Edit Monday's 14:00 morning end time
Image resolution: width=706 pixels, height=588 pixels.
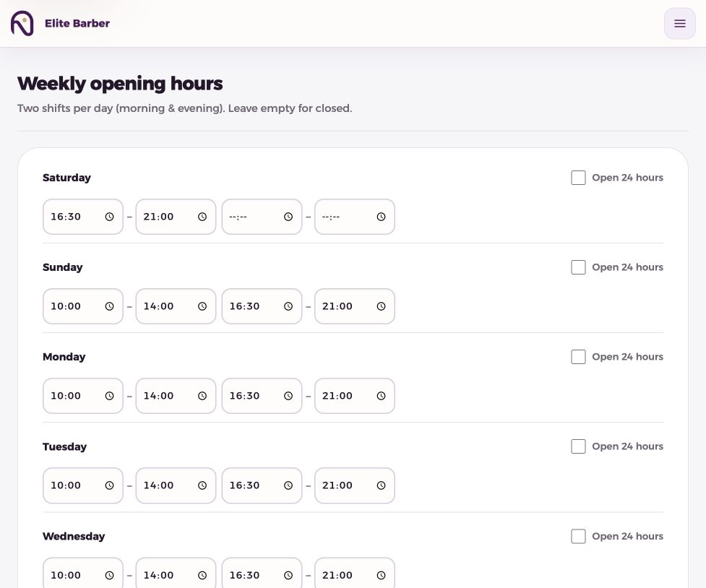pos(176,396)
